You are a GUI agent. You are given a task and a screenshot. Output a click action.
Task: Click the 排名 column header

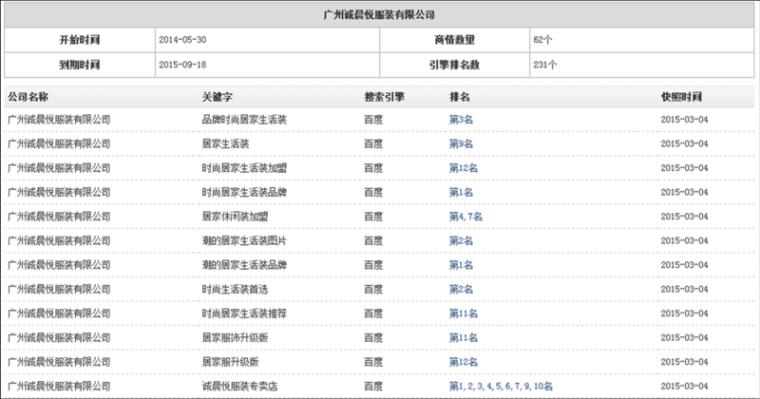click(x=459, y=96)
